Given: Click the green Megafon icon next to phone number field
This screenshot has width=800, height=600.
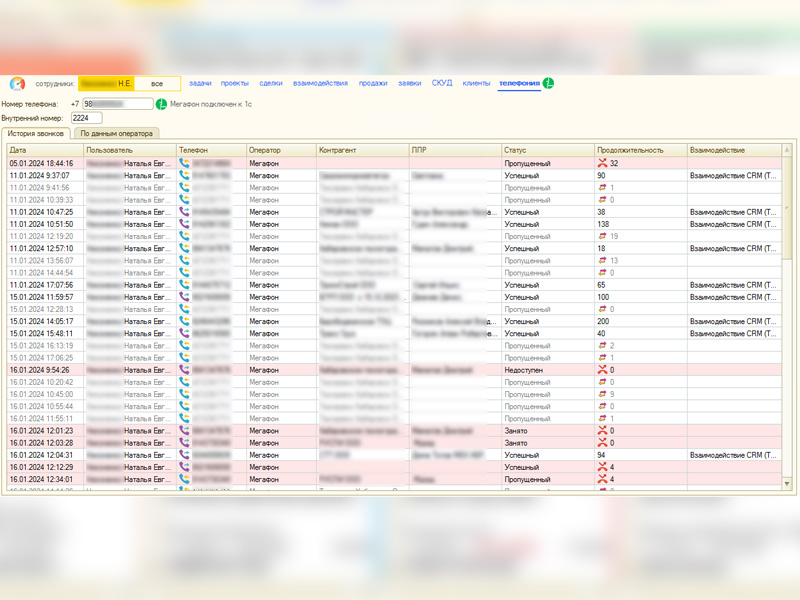Looking at the screenshot, I should [162, 104].
